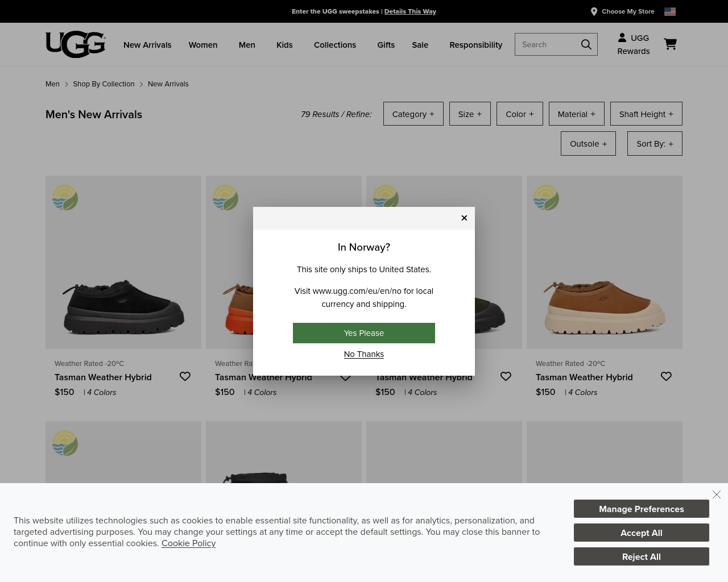The height and width of the screenshot is (582, 728).
Task: Click 4 Colors on first product
Action: click(x=101, y=392)
